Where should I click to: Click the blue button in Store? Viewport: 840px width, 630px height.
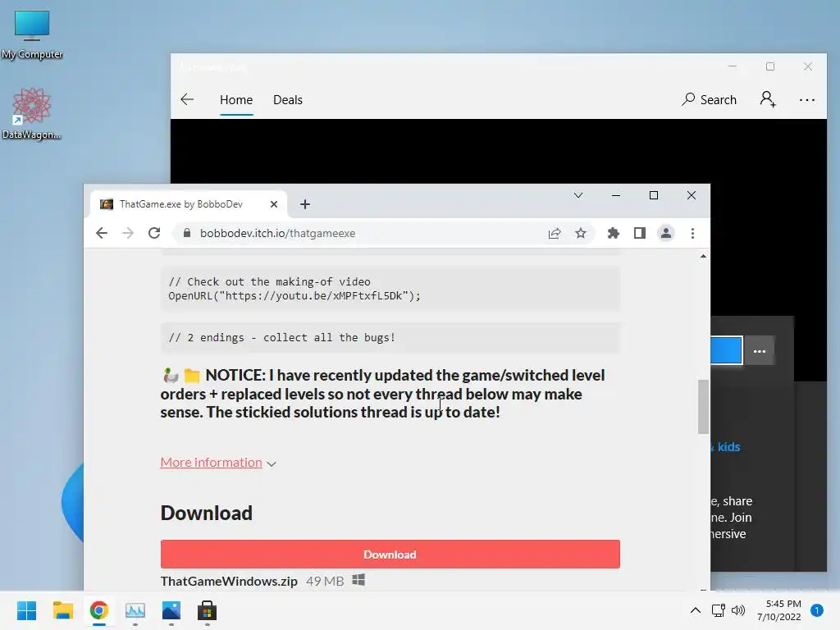click(x=727, y=350)
